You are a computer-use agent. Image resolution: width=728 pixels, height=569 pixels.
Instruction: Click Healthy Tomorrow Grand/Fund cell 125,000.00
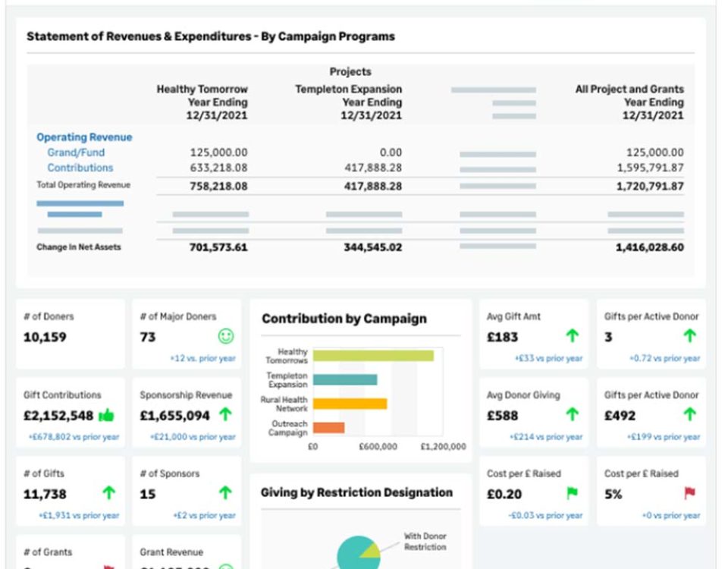(218, 152)
